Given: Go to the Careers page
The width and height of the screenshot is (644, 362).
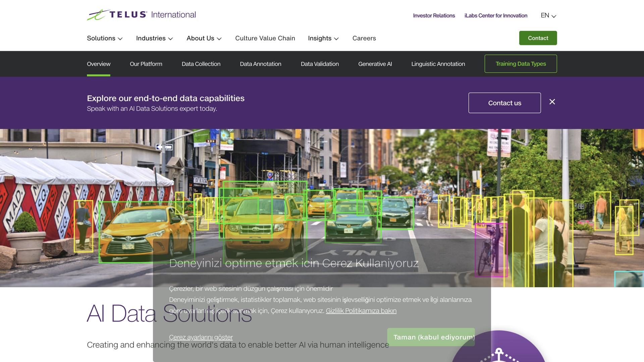Looking at the screenshot, I should pos(364,38).
